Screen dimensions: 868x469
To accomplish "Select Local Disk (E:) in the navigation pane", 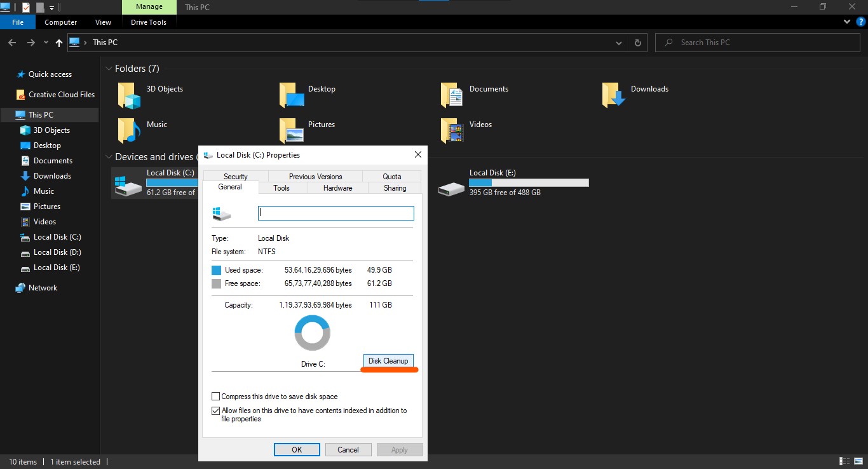I will point(57,268).
